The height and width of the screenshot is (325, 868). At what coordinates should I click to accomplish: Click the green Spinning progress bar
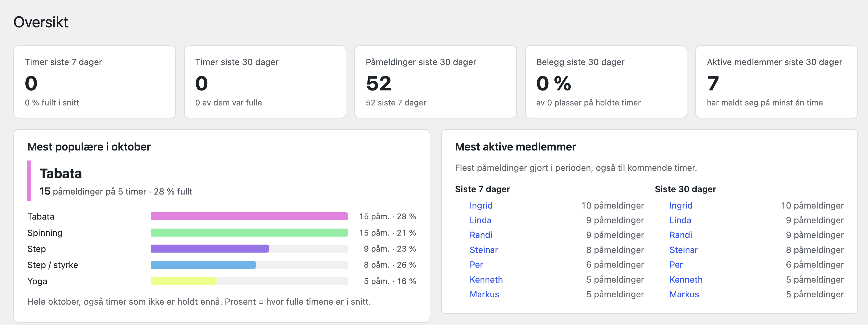click(249, 233)
